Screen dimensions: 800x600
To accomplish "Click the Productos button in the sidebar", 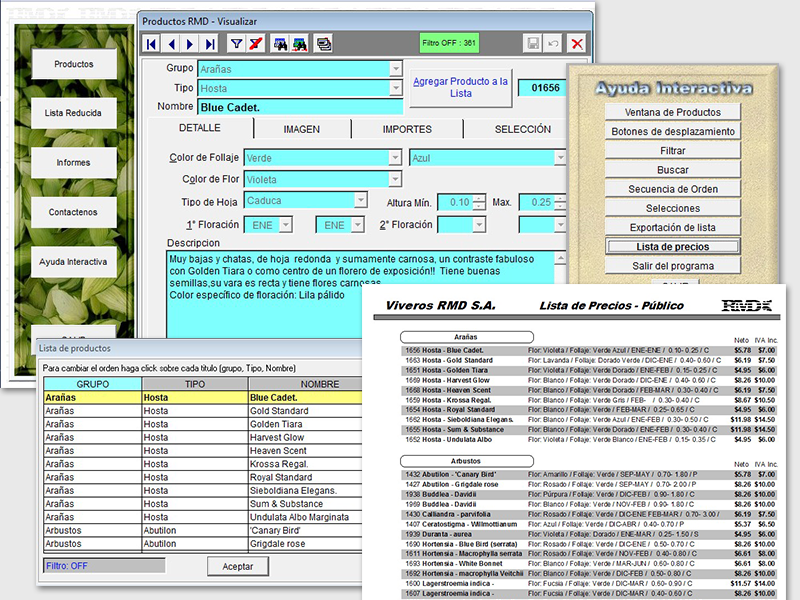I will coord(74,64).
